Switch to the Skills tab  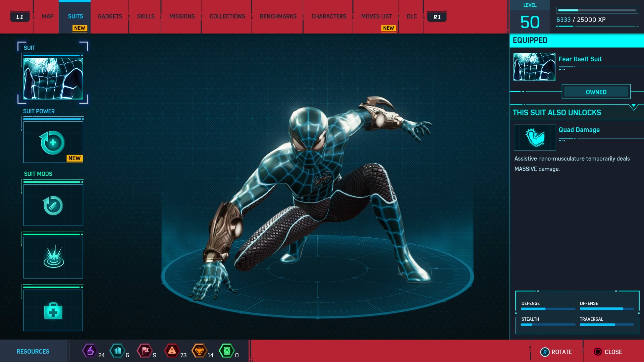(x=146, y=16)
